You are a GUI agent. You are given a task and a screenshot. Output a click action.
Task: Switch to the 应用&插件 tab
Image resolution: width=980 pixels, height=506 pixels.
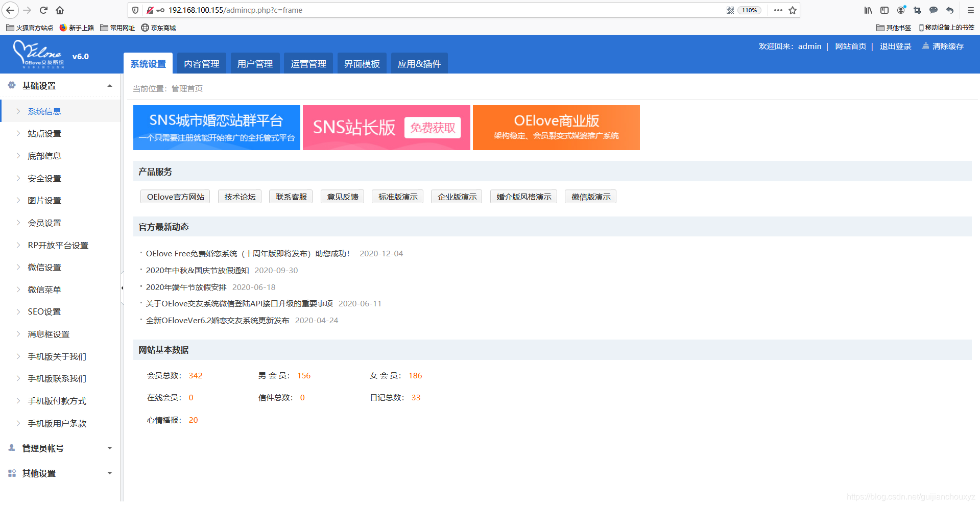click(419, 63)
